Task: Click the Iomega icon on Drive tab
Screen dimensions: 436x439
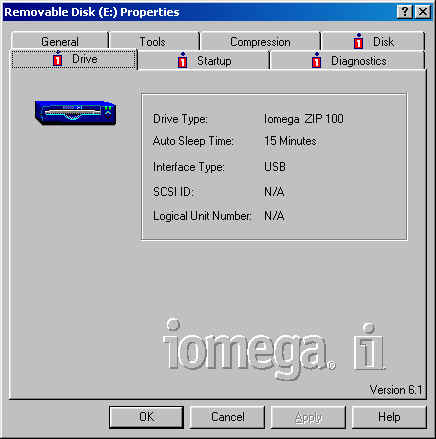Action: pos(58,58)
